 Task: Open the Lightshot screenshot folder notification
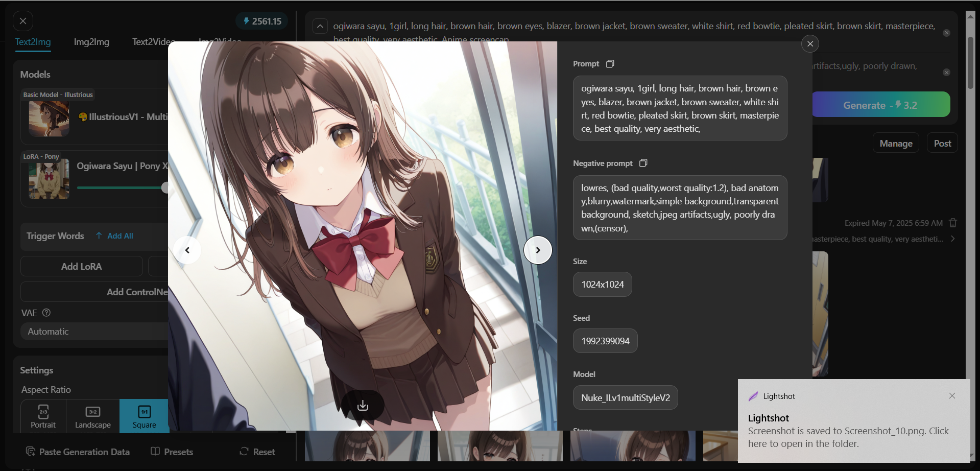pyautogui.click(x=854, y=421)
